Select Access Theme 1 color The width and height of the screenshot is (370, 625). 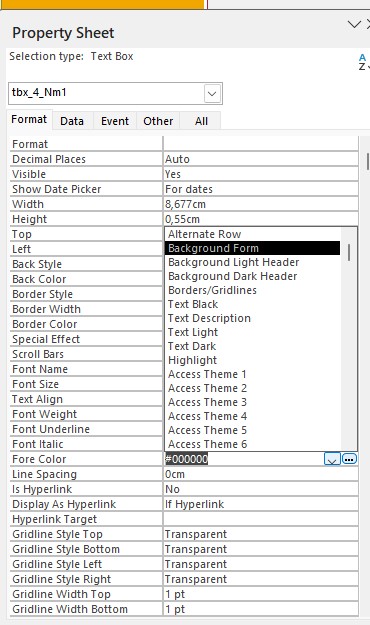(252, 374)
